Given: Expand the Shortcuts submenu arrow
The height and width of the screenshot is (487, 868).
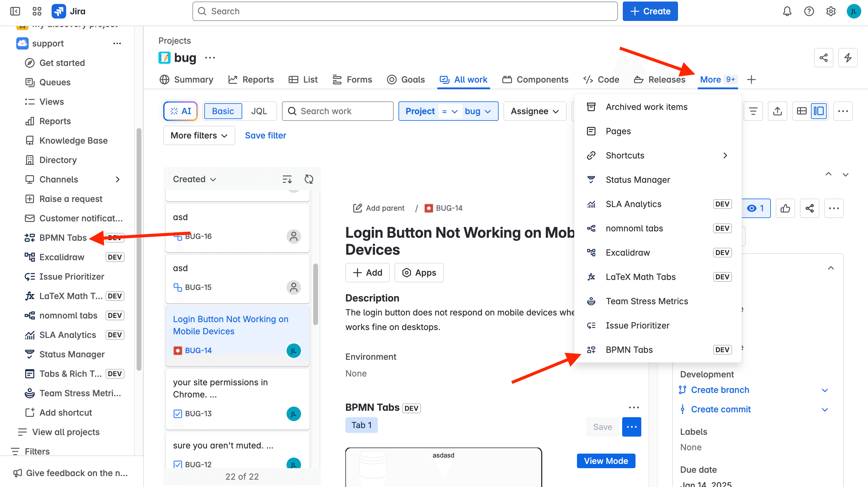Looking at the screenshot, I should (x=725, y=155).
